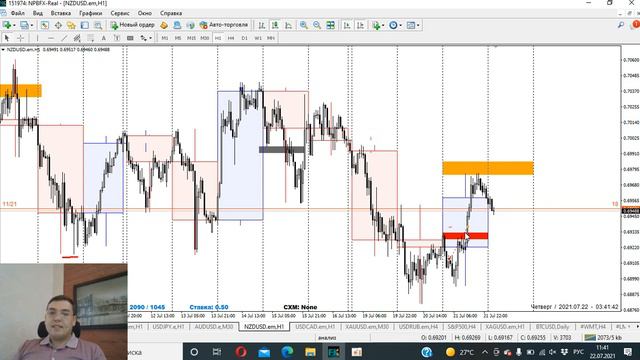640x360 pixels.
Task: Open Opera browser in taskbar
Action: coord(241,352)
